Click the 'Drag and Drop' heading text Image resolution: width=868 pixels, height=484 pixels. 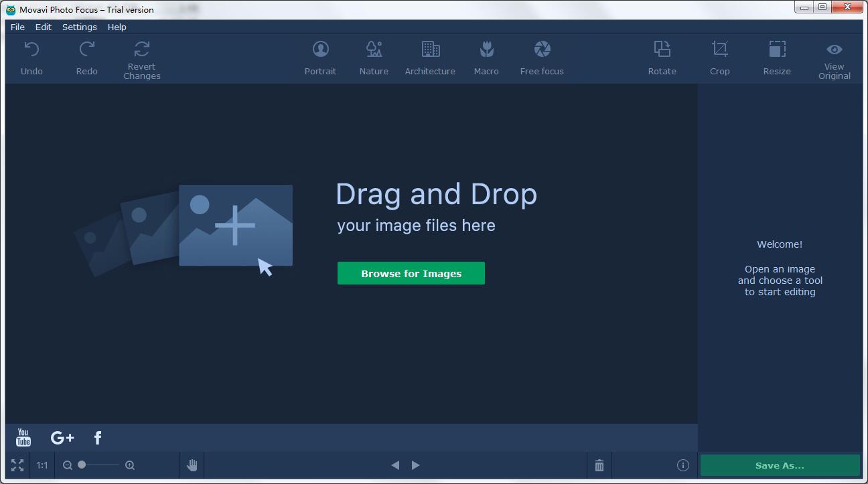(436, 194)
